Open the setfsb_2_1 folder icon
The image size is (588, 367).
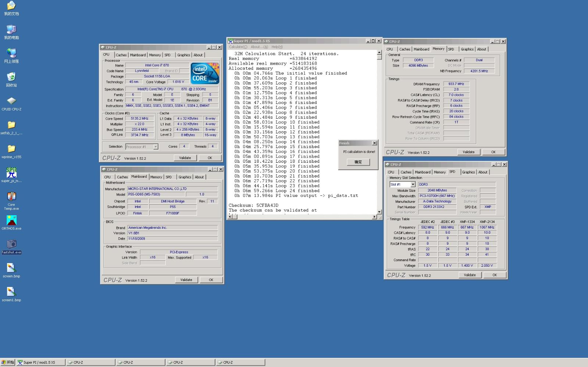tap(11, 127)
